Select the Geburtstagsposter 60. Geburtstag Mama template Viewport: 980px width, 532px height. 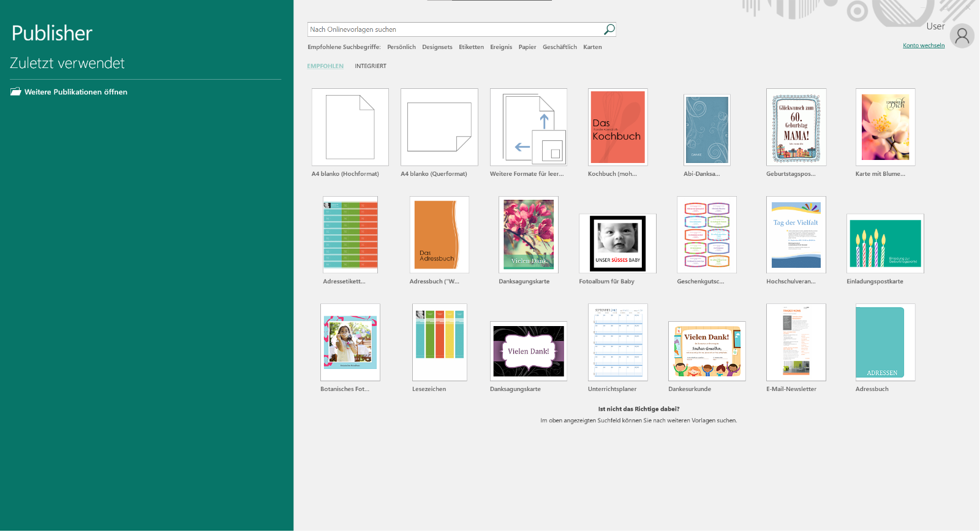click(796, 127)
